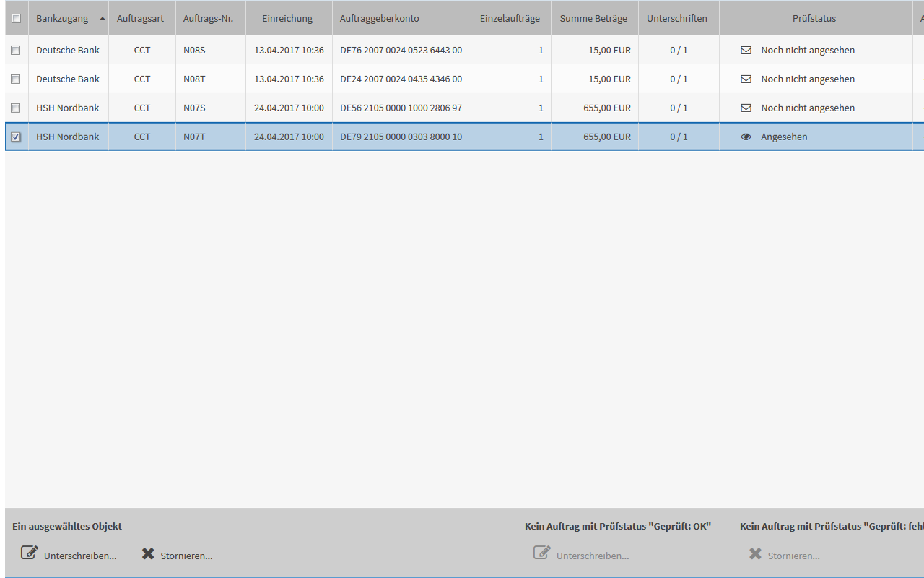This screenshot has width=924, height=578.
Task: Sort by Prüfstatus column header
Action: (814, 19)
